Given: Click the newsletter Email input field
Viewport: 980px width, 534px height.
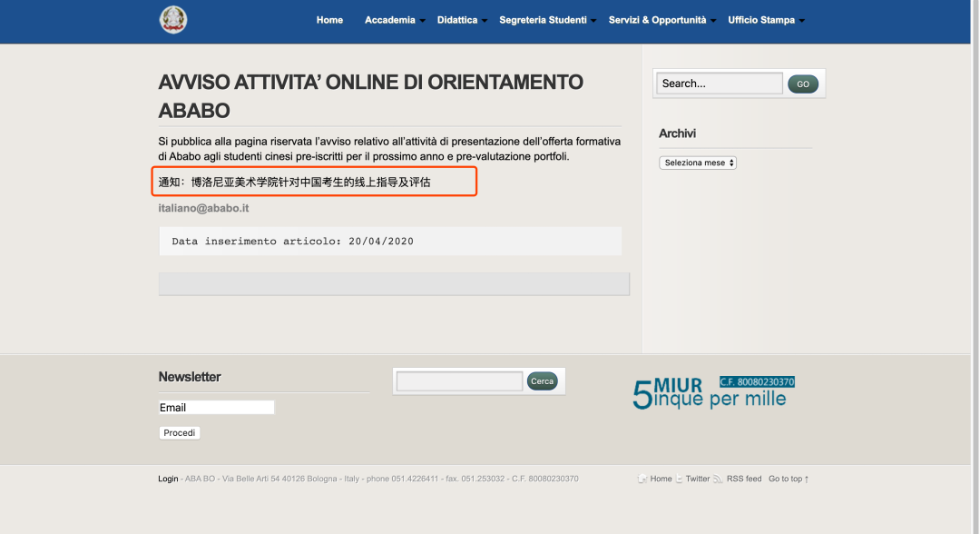Looking at the screenshot, I should click(216, 408).
